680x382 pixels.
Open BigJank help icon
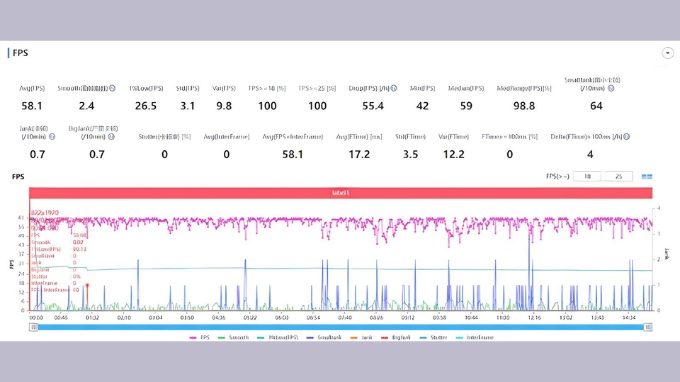tap(111, 137)
